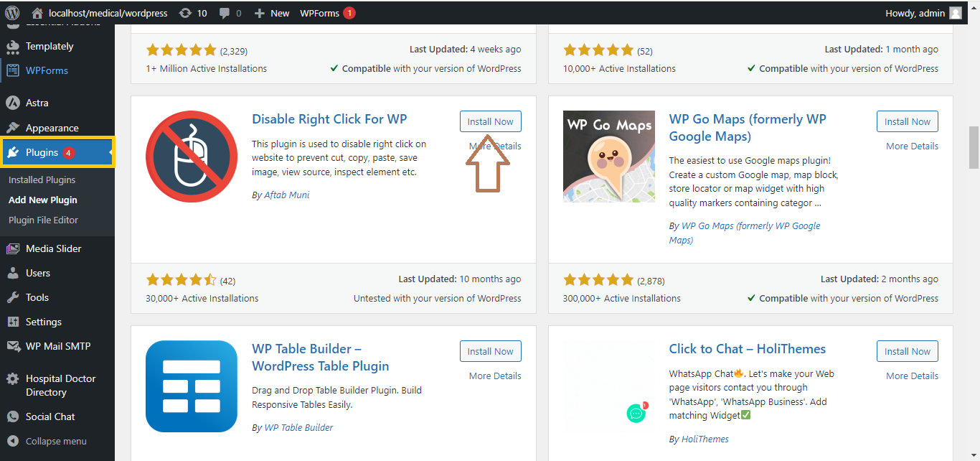Install the WP Go Maps plugin
The image size is (980, 461).
pos(907,121)
